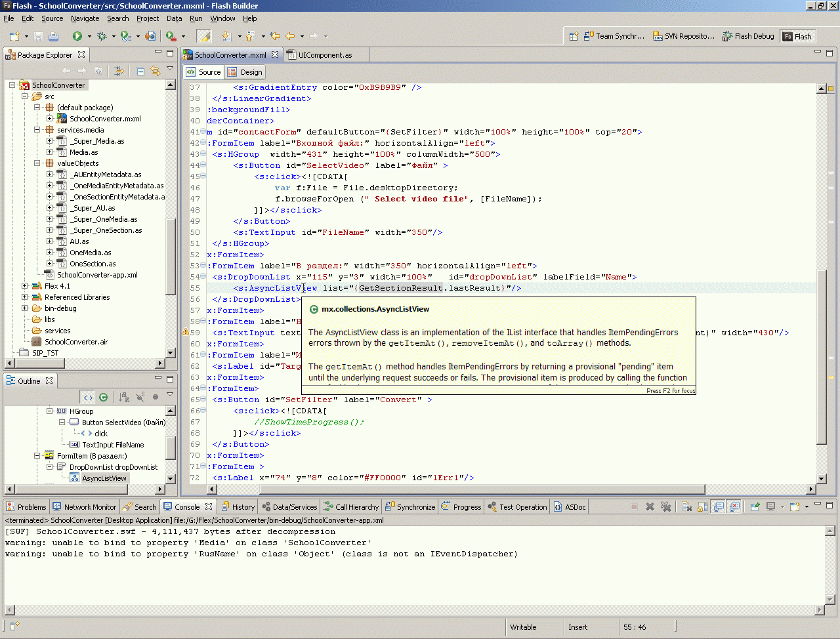The width and height of the screenshot is (840, 639).
Task: Select SchoolConverter-app.xml in Package Explorer
Action: pyautogui.click(x=97, y=275)
